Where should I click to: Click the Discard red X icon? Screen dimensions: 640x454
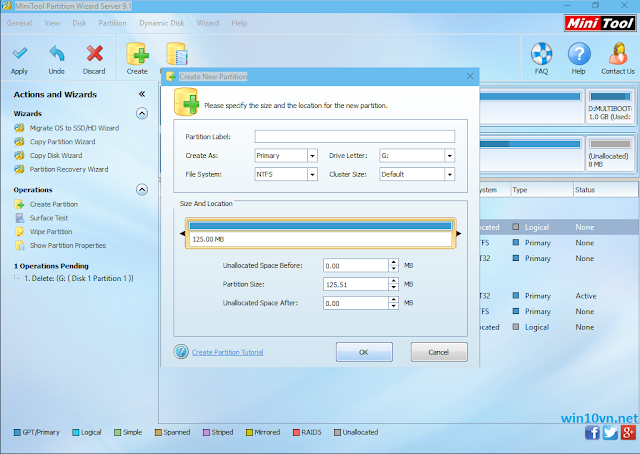tap(94, 54)
